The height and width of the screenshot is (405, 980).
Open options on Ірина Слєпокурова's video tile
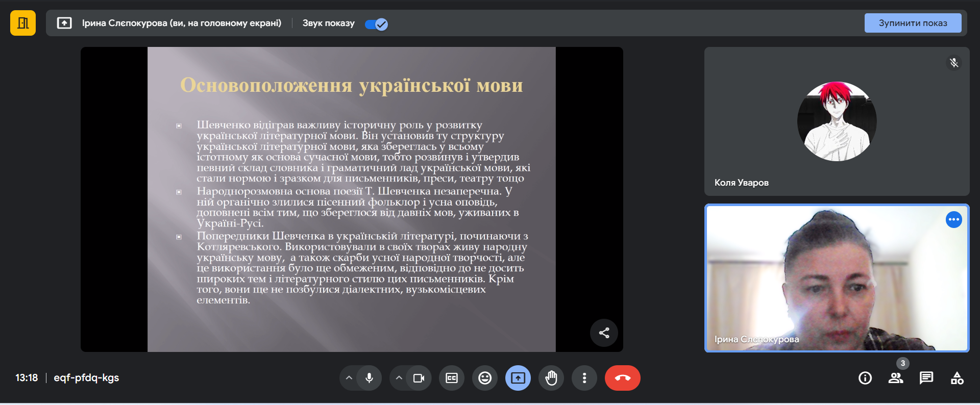(x=953, y=220)
